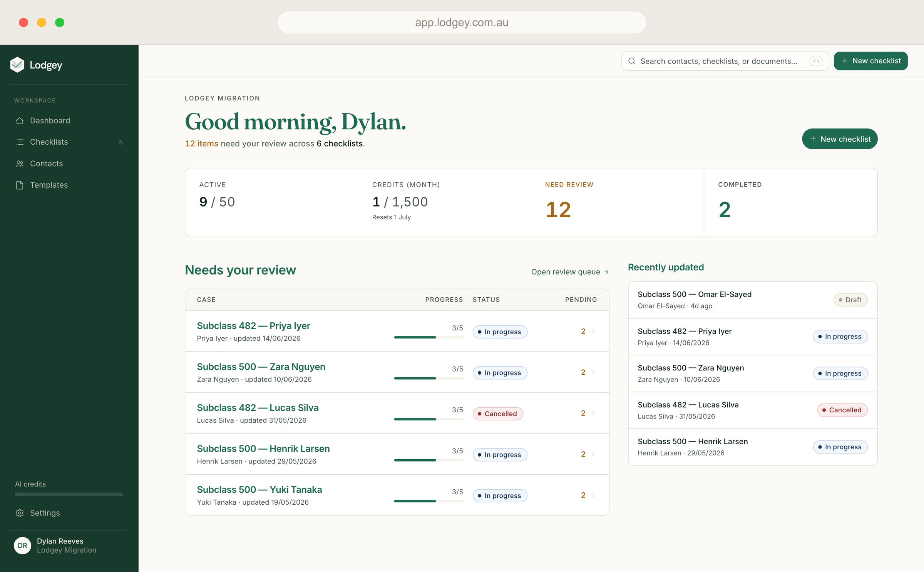Viewport: 924px width, 572px height.
Task: Click the search contacts input field
Action: (x=725, y=61)
